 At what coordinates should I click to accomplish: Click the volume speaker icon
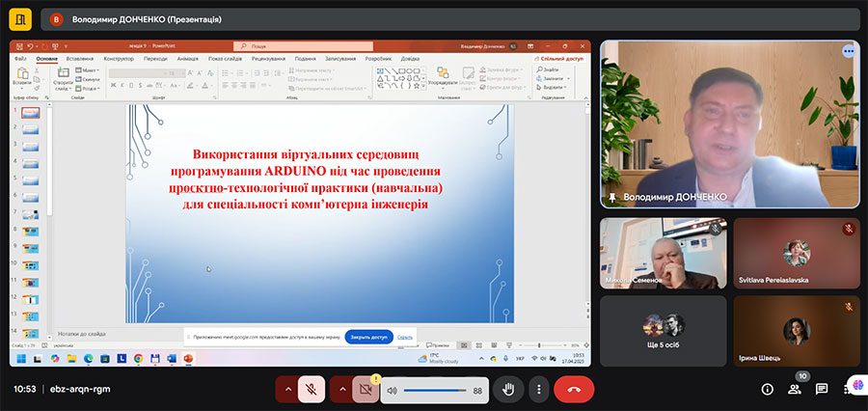393,390
